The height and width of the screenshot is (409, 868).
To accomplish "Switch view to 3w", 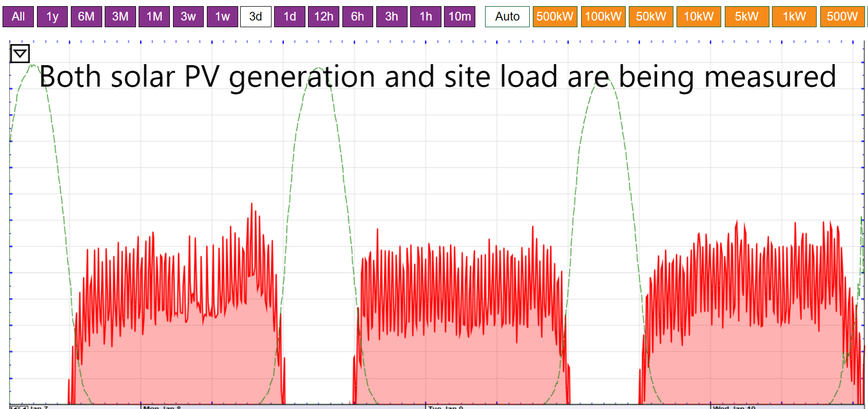I will click(188, 16).
